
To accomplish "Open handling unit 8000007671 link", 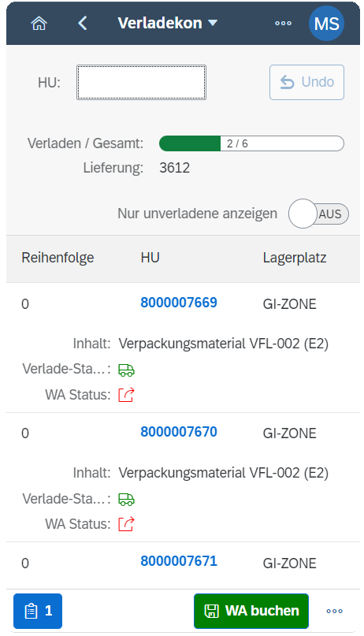I will (x=179, y=561).
